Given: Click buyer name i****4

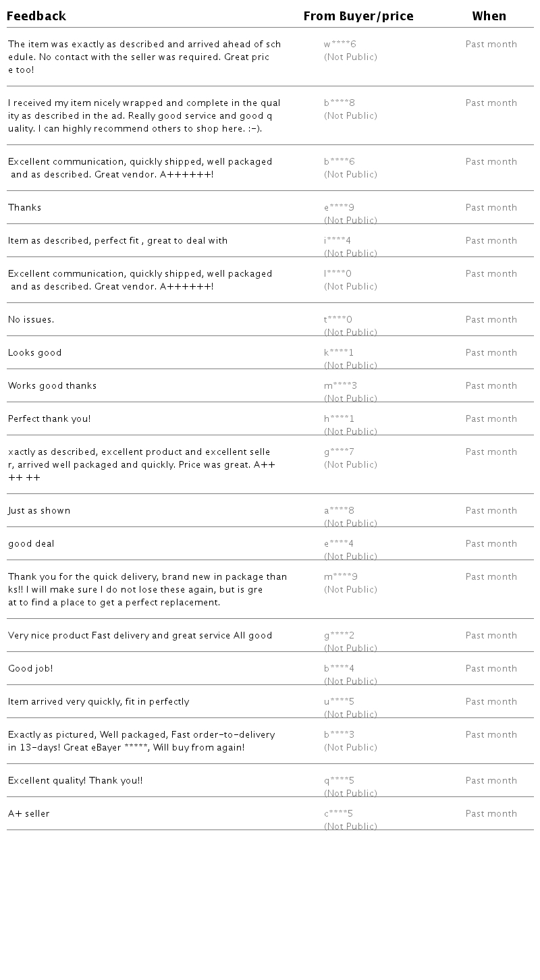Looking at the screenshot, I should point(337,241).
